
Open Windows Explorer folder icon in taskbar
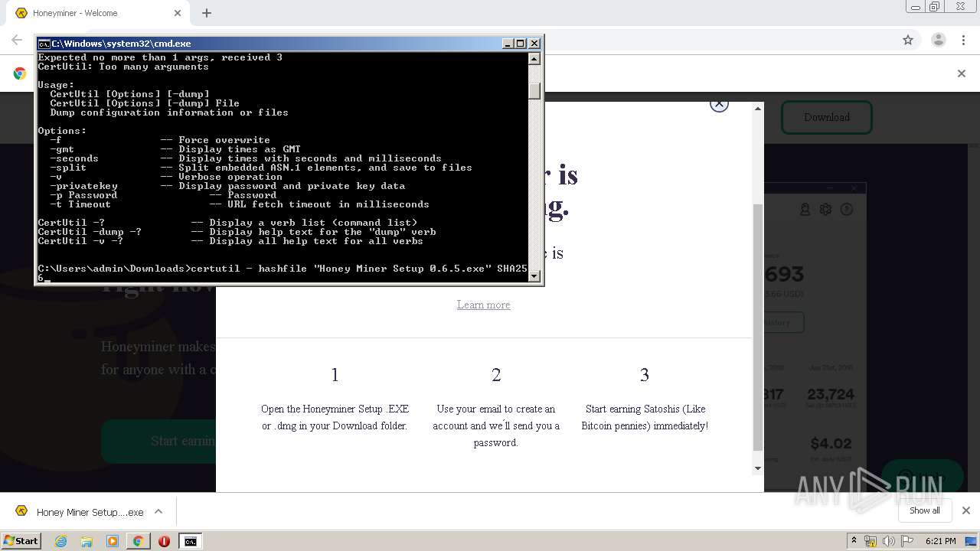tap(87, 541)
